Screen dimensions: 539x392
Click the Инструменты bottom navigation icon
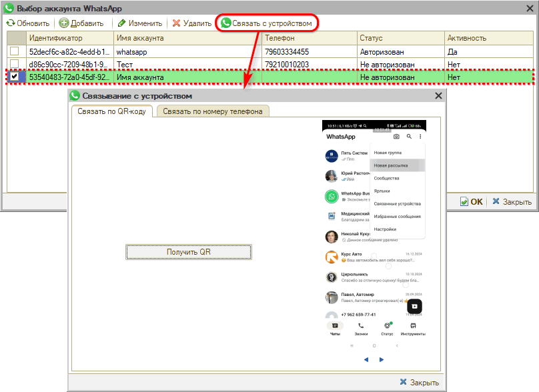[x=413, y=326]
